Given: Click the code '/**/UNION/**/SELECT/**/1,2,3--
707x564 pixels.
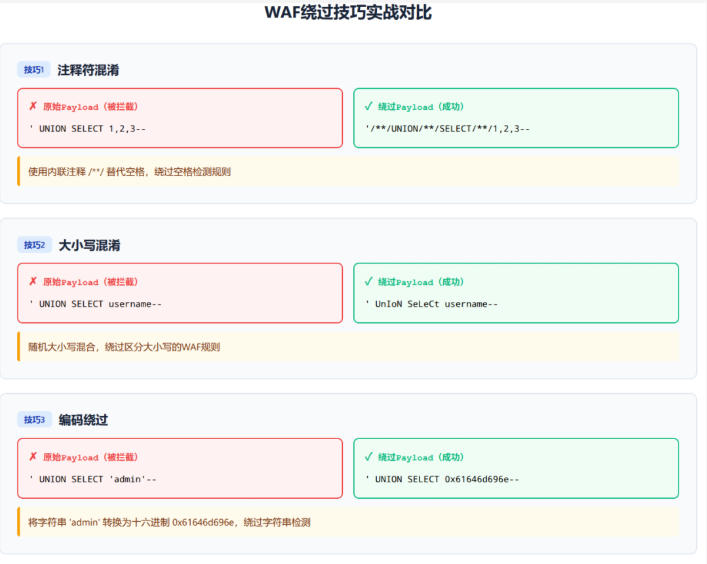Looking at the screenshot, I should tap(447, 129).
